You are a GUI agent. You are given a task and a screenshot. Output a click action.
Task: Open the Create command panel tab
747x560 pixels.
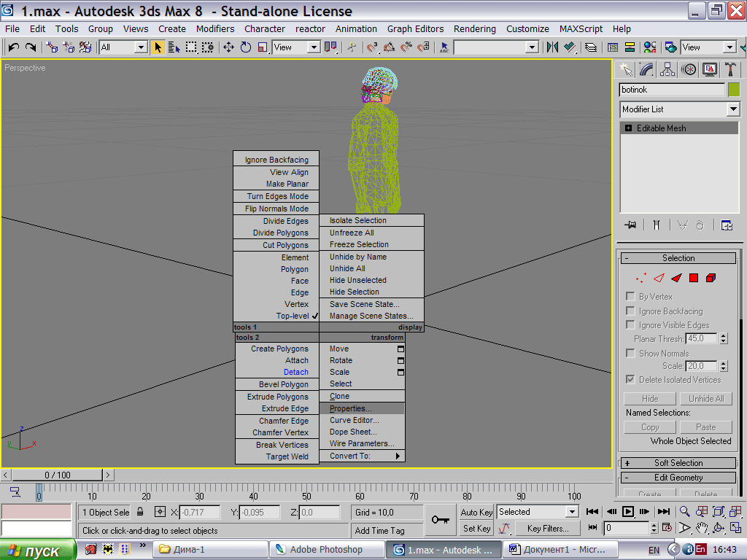pos(625,69)
